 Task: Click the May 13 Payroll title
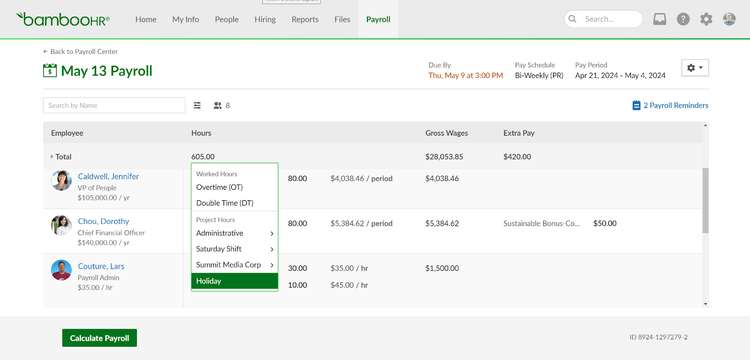point(107,71)
